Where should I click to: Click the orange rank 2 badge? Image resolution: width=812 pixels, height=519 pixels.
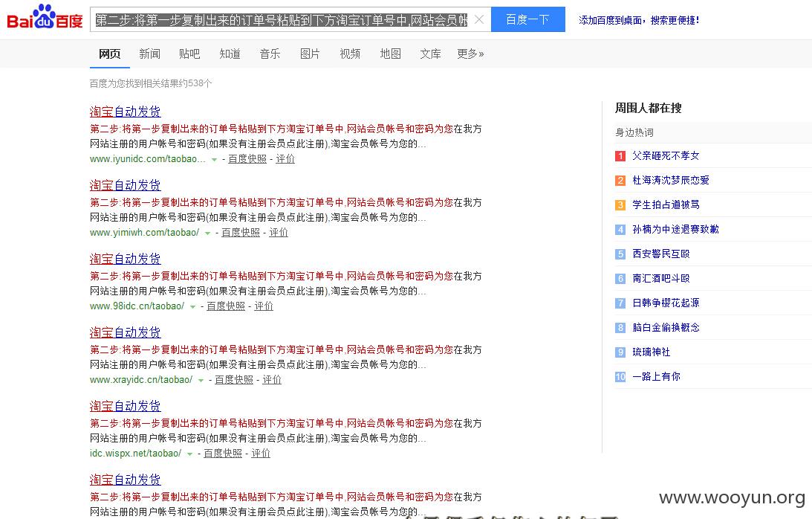coord(620,181)
